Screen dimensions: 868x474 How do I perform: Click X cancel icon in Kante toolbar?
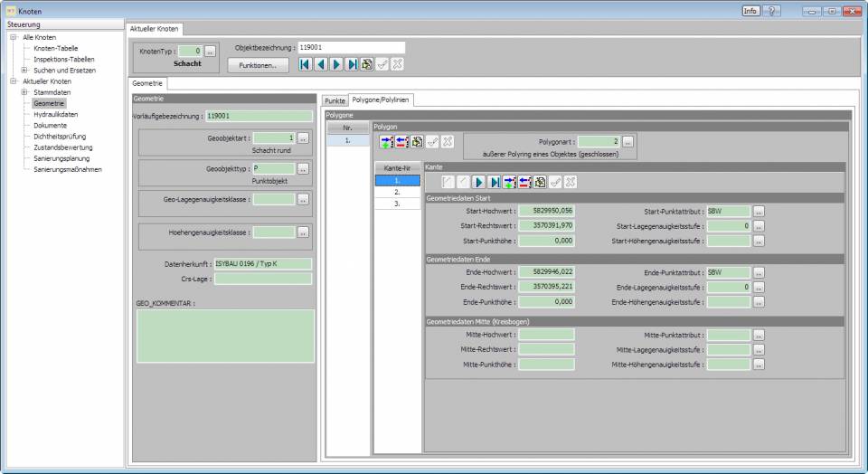(x=571, y=182)
